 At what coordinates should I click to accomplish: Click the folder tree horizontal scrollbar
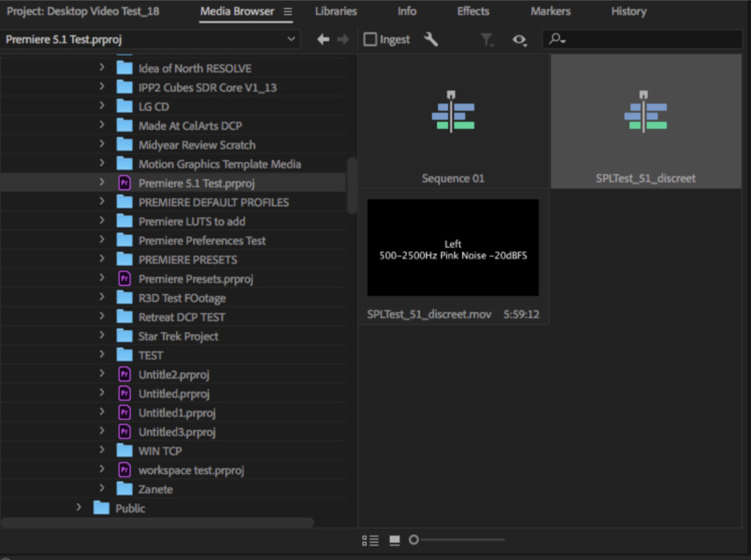tap(157, 522)
